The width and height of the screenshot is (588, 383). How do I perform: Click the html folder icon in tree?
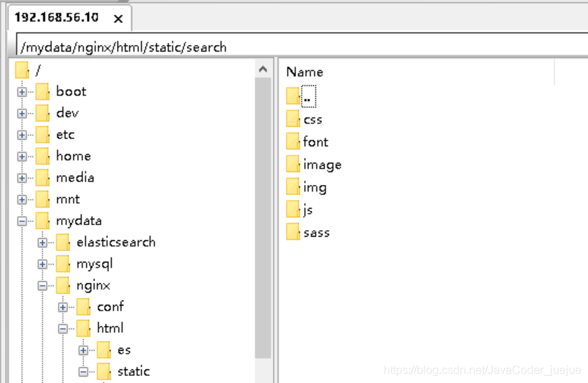click(84, 328)
